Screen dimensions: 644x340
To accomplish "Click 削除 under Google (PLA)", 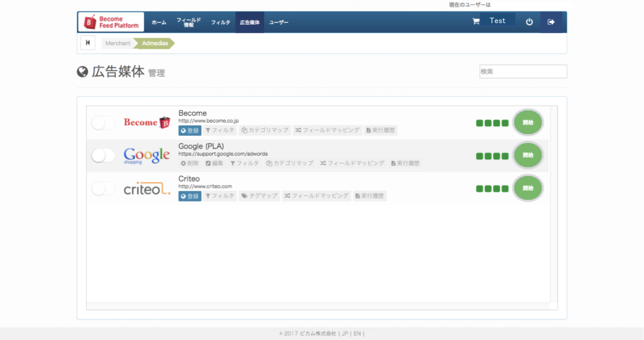I will click(x=190, y=163).
